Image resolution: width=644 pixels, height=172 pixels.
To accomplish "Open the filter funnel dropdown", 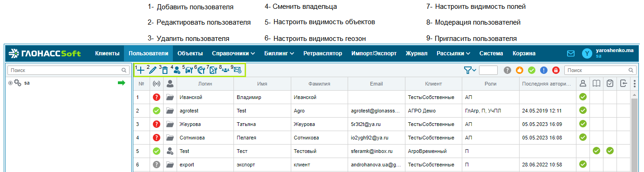I will [470, 70].
